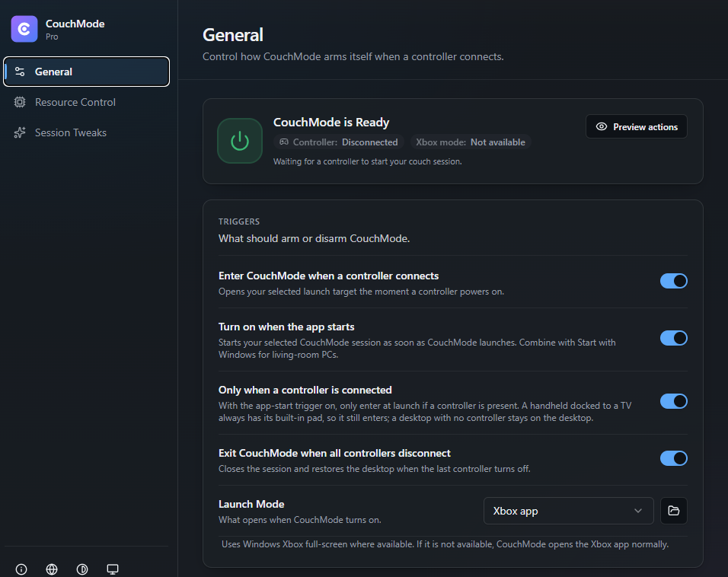Open the Resource Control page
Viewport: 728px width, 577px height.
86,102
